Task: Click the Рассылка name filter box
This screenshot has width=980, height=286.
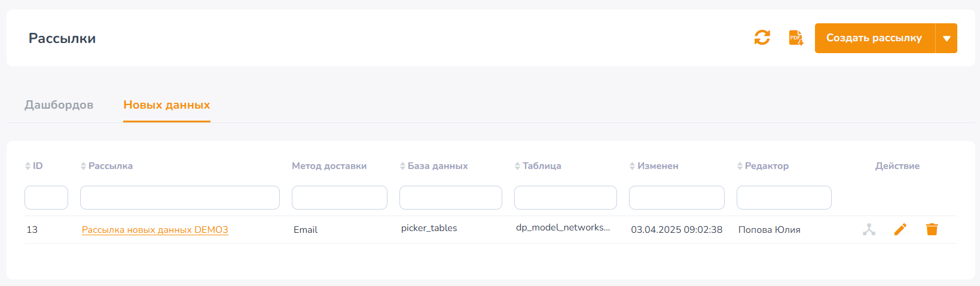Action: click(x=180, y=198)
